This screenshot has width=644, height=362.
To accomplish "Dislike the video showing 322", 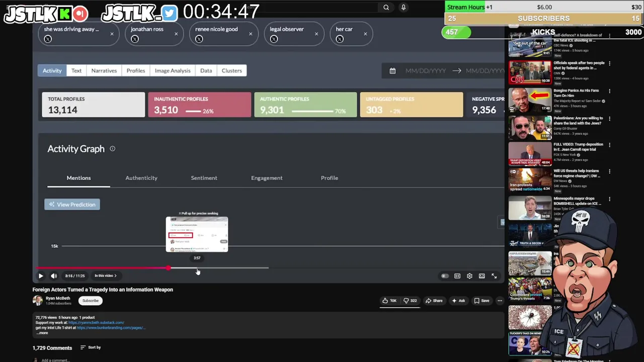I will (x=410, y=301).
